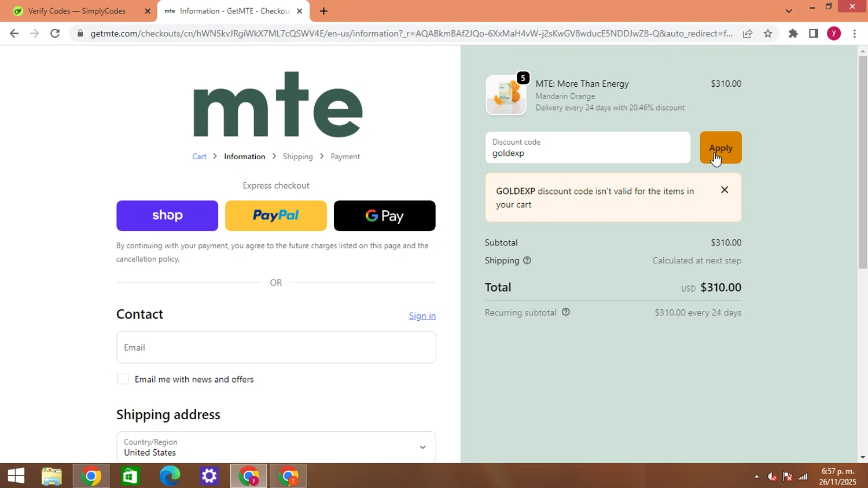Go back to Cart breadcrumb
This screenshot has height=488, width=868.
(x=199, y=156)
